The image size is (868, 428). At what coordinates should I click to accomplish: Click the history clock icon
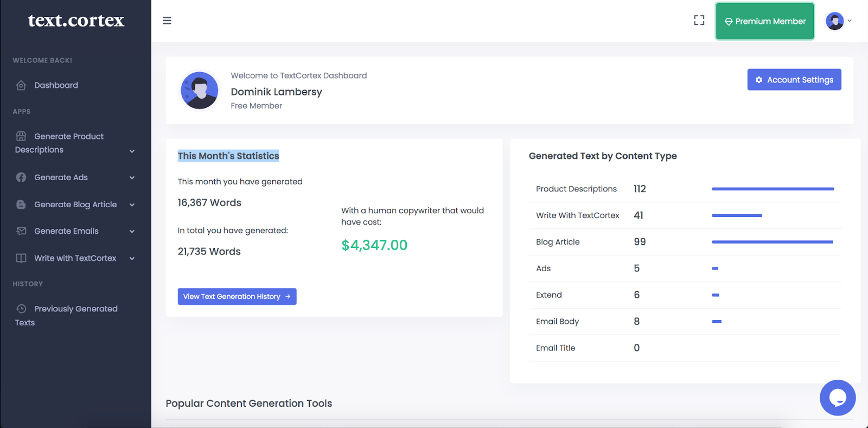point(21,309)
